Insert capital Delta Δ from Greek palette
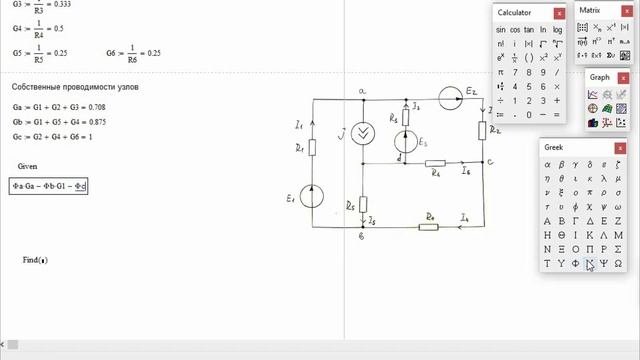This screenshot has width=640, height=360. [x=590, y=221]
